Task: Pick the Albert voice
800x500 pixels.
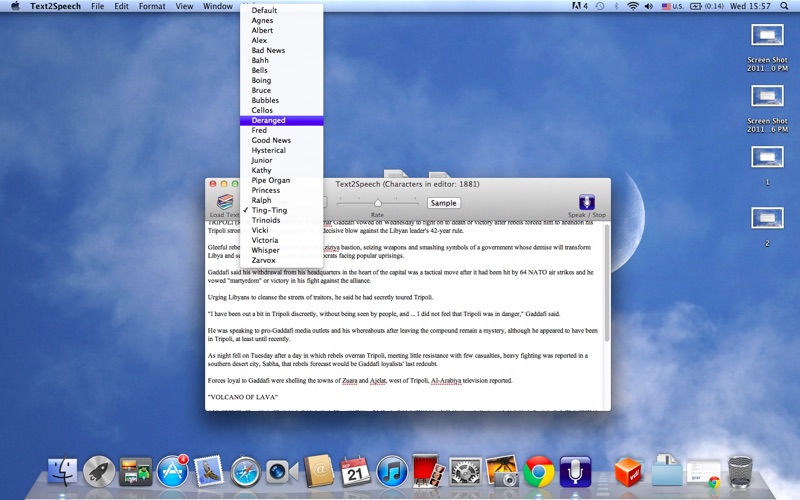Action: point(282,30)
